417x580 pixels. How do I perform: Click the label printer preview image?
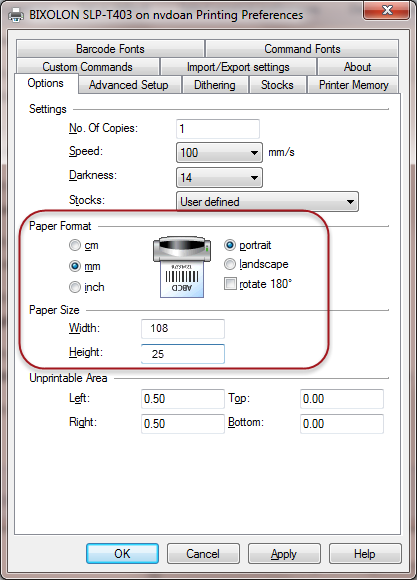(x=182, y=267)
